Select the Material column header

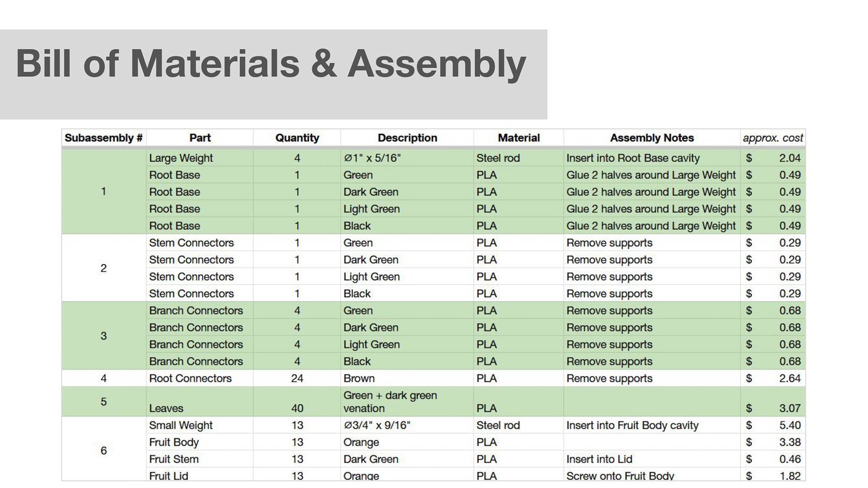click(519, 138)
